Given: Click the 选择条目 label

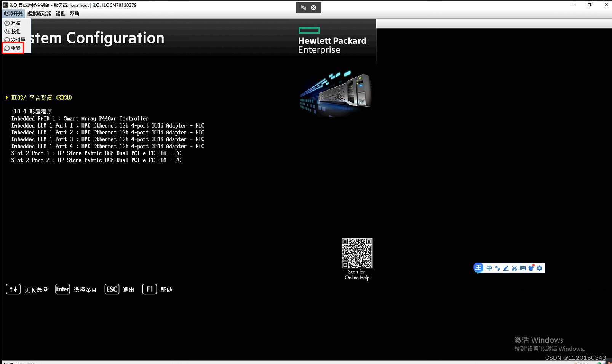Looking at the screenshot, I should [x=85, y=290].
